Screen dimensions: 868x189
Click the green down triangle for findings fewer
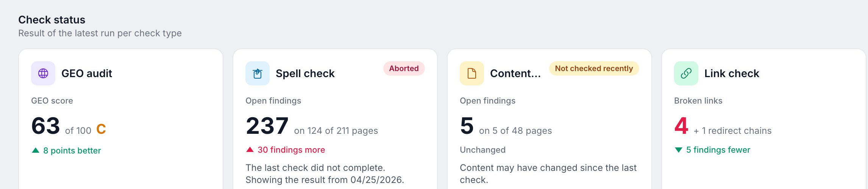click(x=679, y=150)
